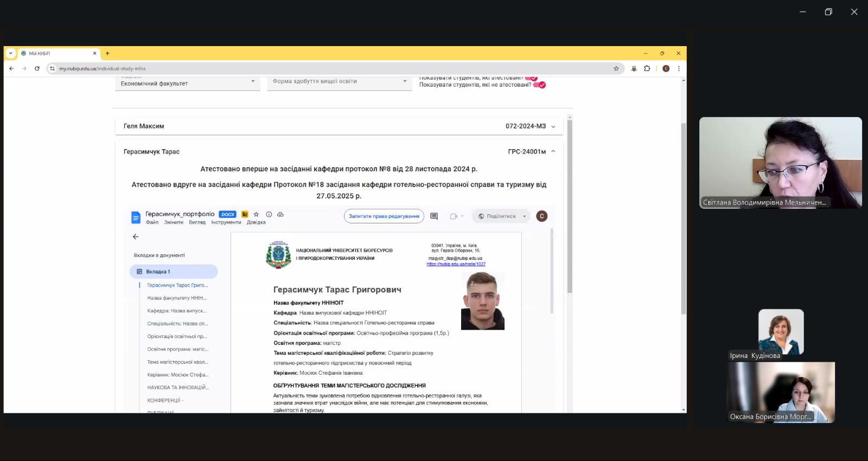This screenshot has width=868, height=461.
Task: Select Вкладка 1 in document tabs
Action: pos(173,272)
